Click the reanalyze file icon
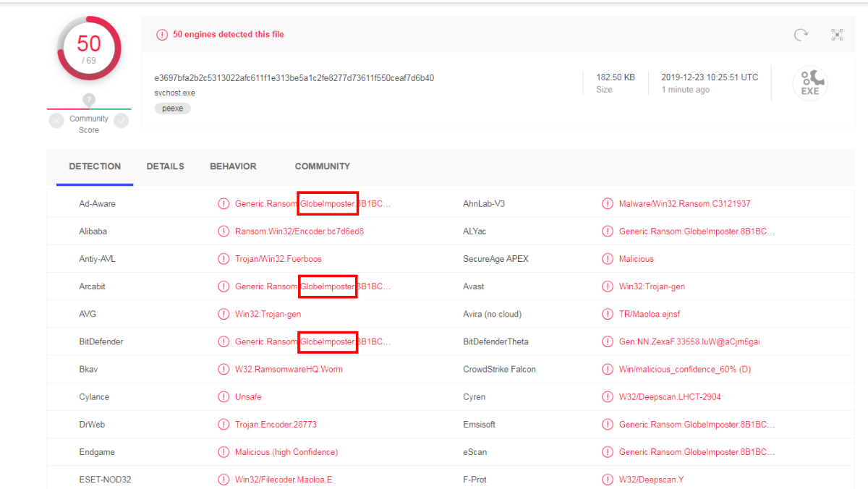 point(801,35)
